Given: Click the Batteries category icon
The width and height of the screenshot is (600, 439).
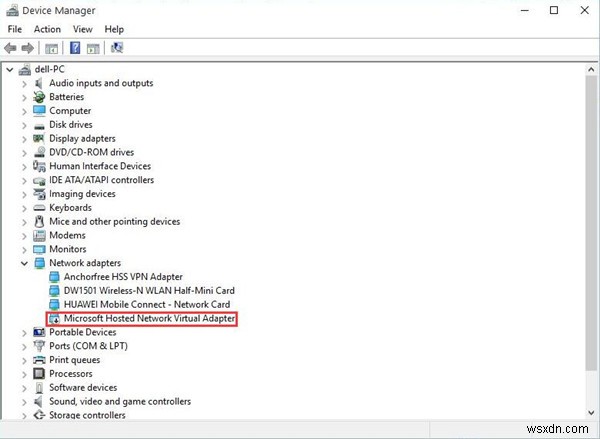Looking at the screenshot, I should click(39, 97).
